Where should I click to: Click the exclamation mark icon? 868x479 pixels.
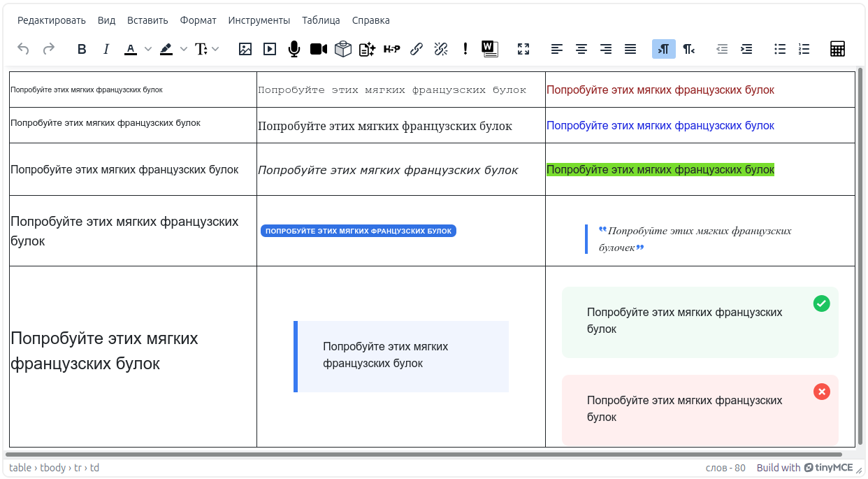[465, 49]
